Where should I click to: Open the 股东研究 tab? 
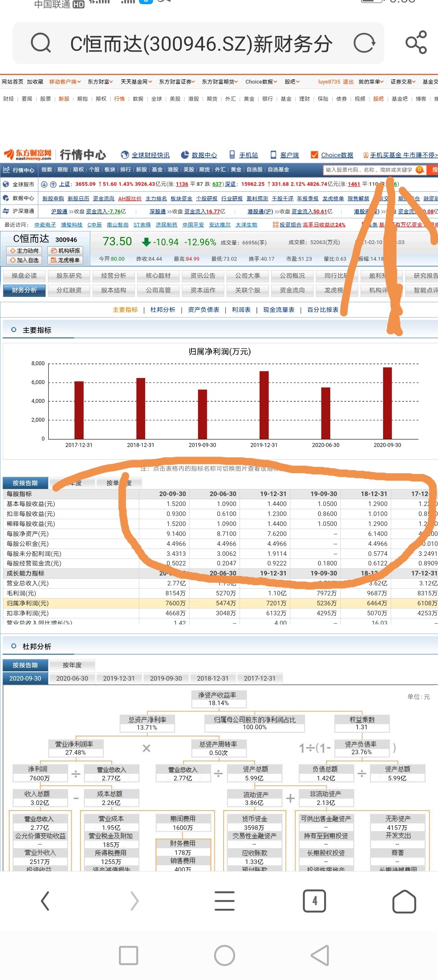pyautogui.click(x=69, y=276)
